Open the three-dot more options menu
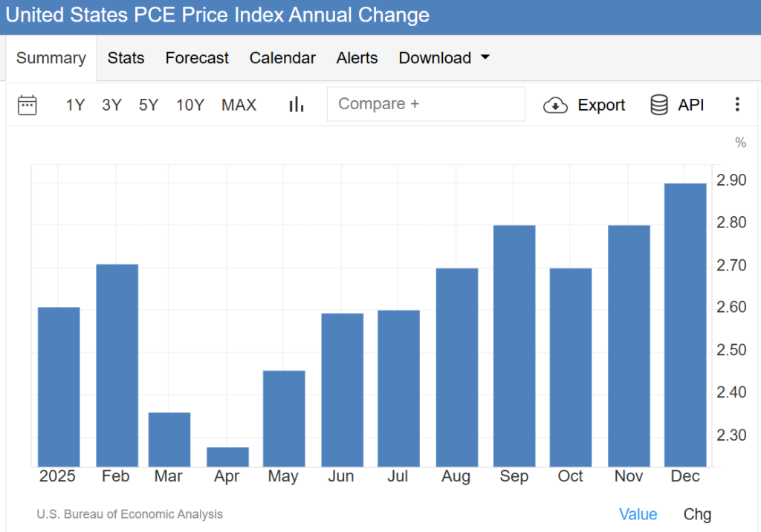Viewport: 761px width, 532px height. click(736, 105)
